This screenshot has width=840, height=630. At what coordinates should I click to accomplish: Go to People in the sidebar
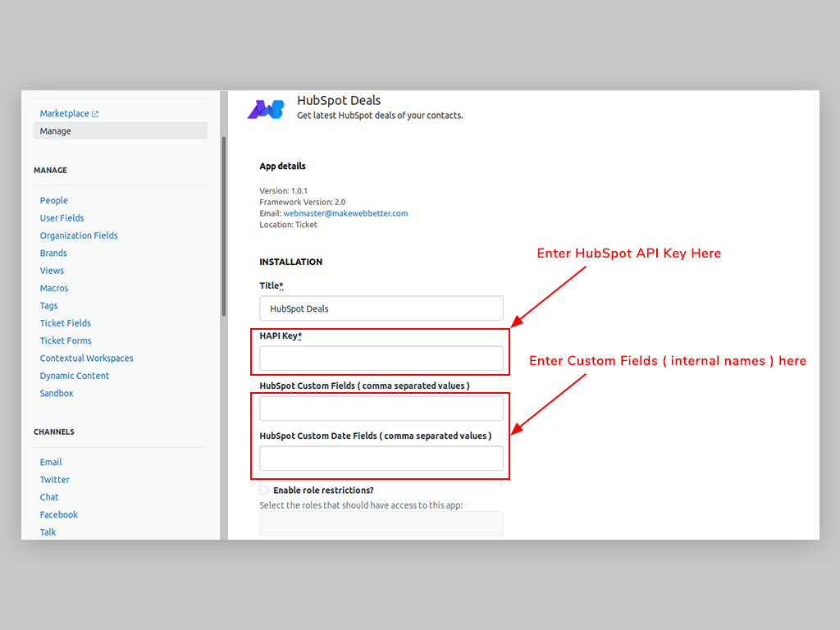click(x=54, y=201)
